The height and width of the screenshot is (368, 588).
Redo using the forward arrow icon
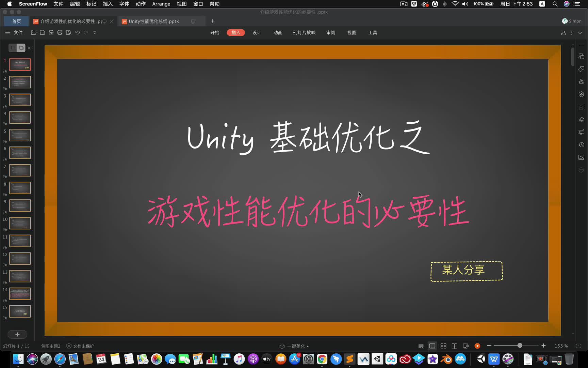pyautogui.click(x=86, y=33)
